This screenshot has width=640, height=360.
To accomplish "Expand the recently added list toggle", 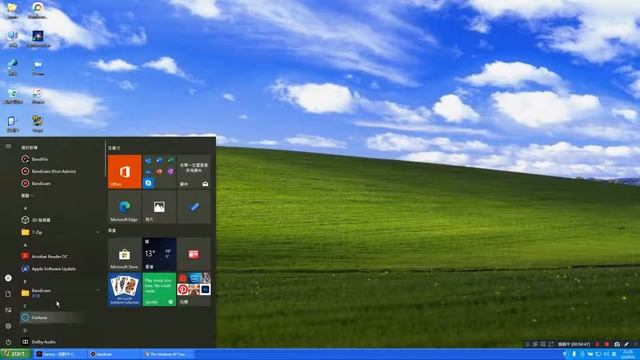I will pos(27,196).
